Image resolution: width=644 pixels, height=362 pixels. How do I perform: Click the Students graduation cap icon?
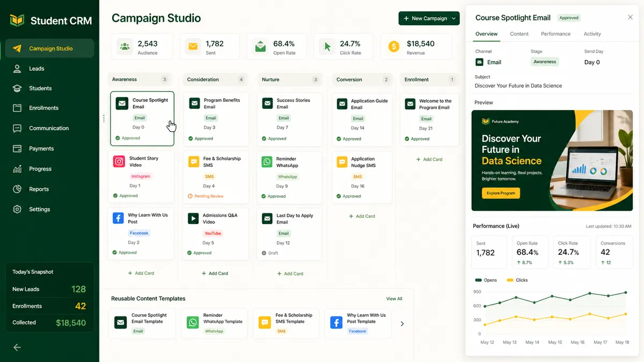click(17, 88)
